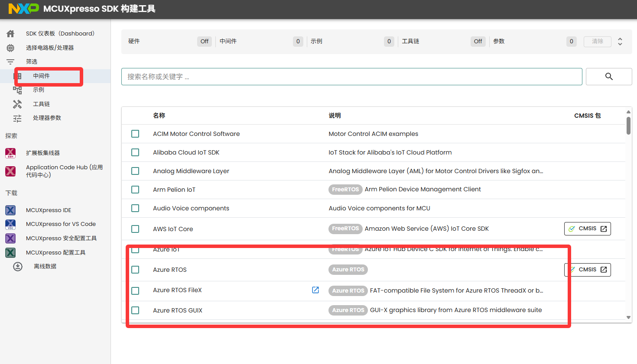This screenshot has height=364, width=637.
Task: Click the CMSIS 包 column header
Action: 588,116
